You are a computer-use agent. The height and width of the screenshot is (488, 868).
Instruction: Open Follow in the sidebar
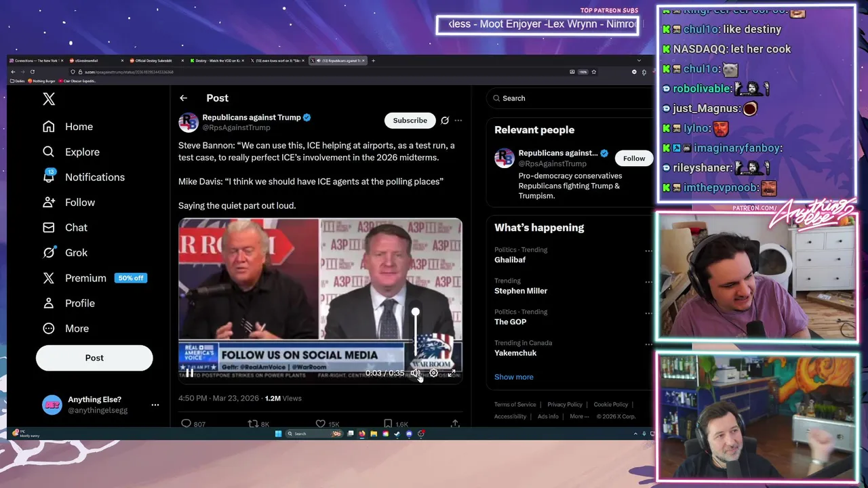pyautogui.click(x=68, y=202)
